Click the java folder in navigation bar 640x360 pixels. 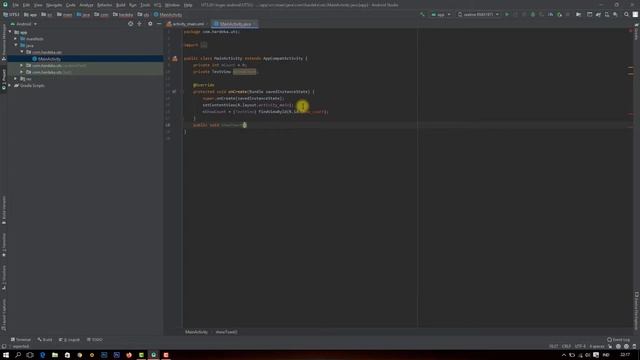pos(83,15)
